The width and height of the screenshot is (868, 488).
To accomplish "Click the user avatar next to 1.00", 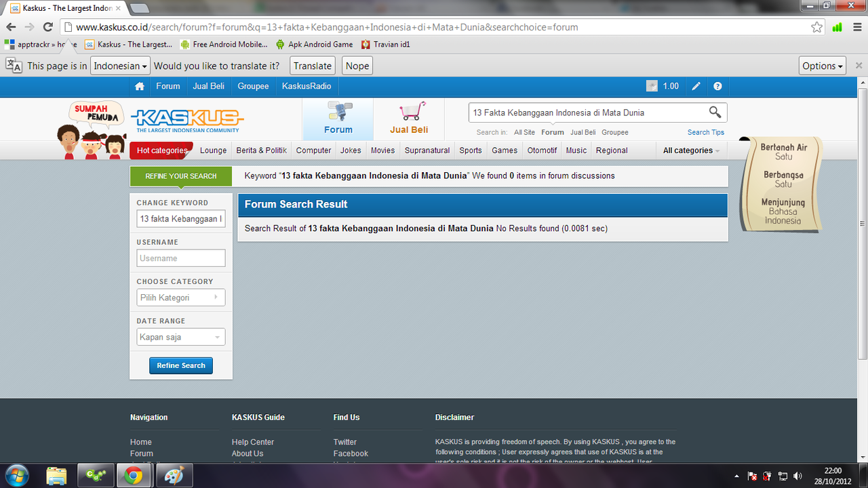I will click(x=652, y=86).
